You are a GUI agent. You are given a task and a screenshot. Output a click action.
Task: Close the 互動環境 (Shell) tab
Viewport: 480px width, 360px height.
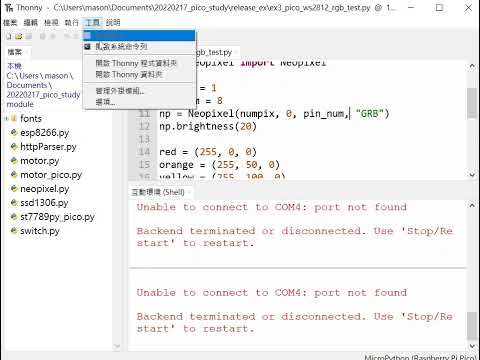pyautogui.click(x=189, y=192)
